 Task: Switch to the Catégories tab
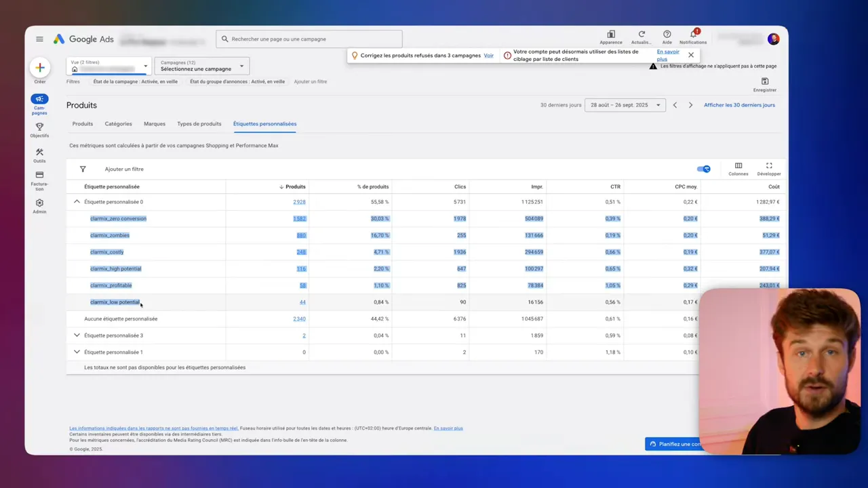pos(118,124)
